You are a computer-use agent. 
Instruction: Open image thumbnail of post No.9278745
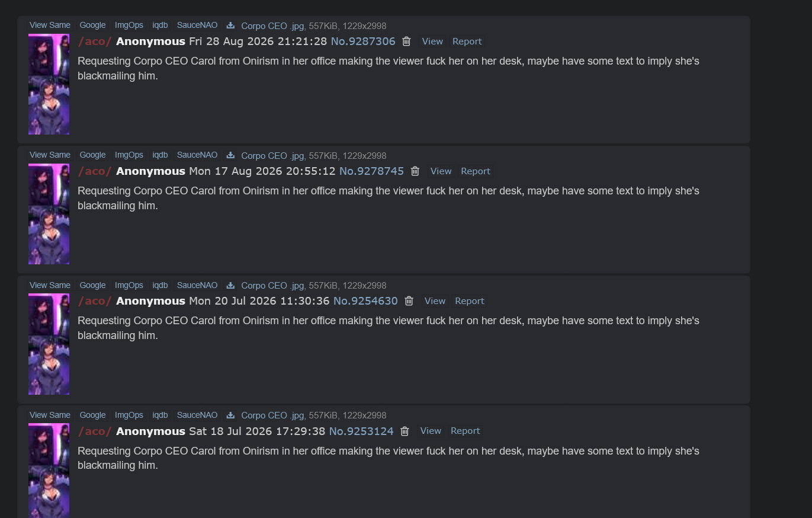click(x=49, y=214)
